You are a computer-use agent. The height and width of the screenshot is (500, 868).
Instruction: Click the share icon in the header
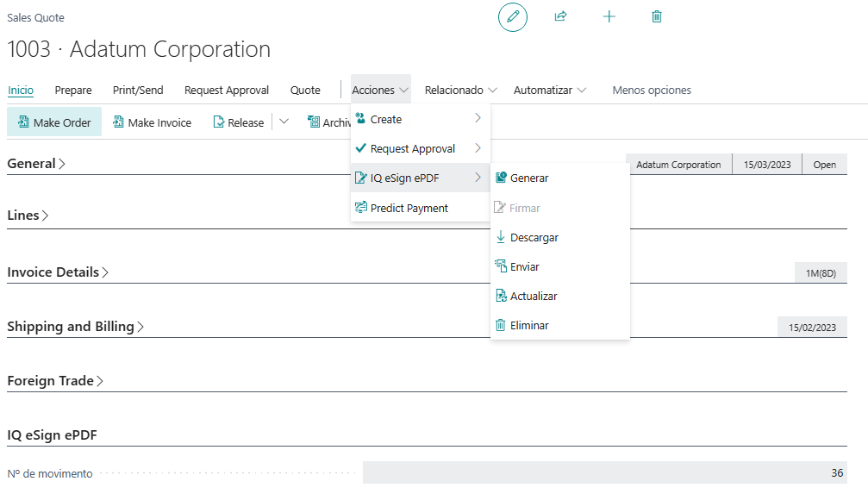pos(561,16)
